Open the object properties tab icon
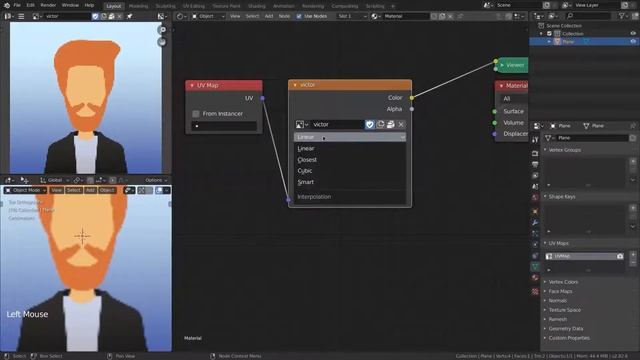640x360 pixels. 535,211
